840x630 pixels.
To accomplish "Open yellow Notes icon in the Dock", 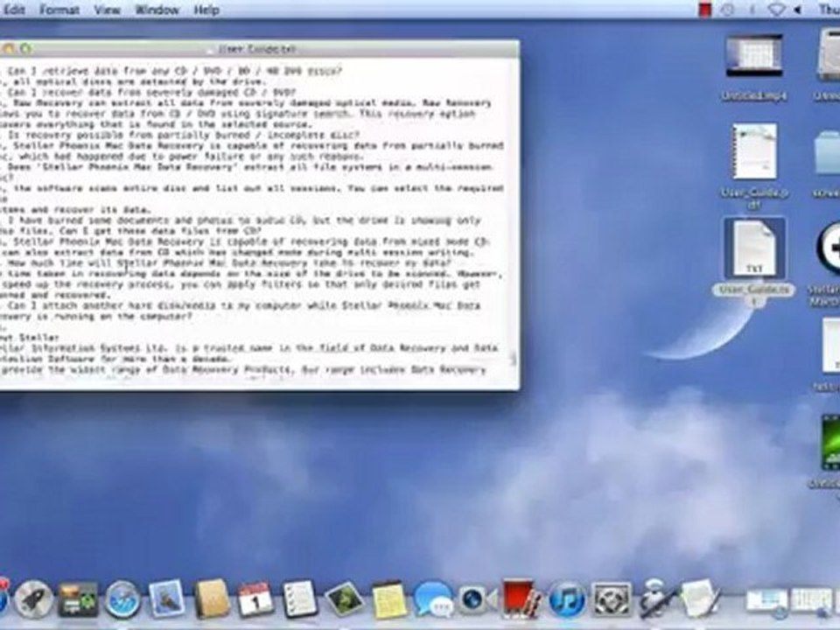I will pos(388,598).
